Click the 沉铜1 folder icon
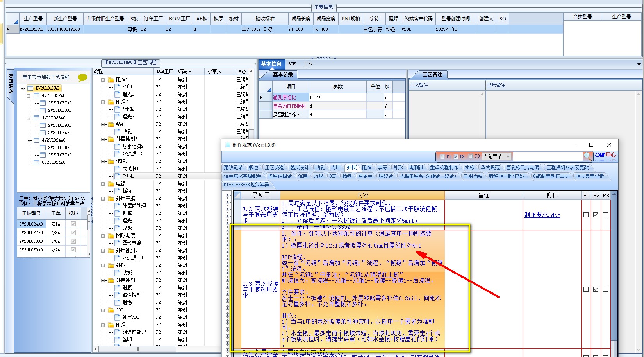The height and width of the screenshot is (357, 644). 111,161
